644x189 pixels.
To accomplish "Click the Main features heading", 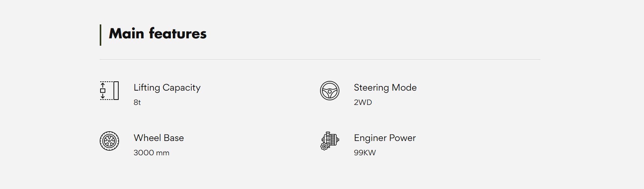I will click(158, 34).
